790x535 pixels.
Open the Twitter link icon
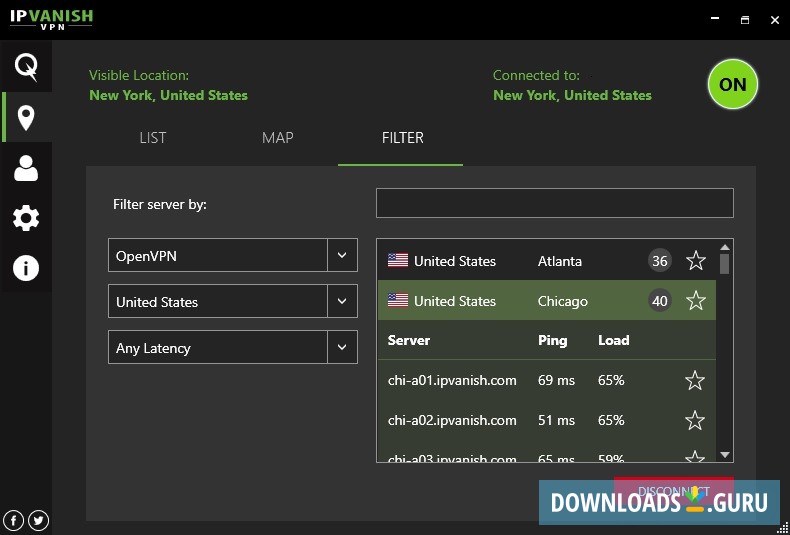pos(38,520)
